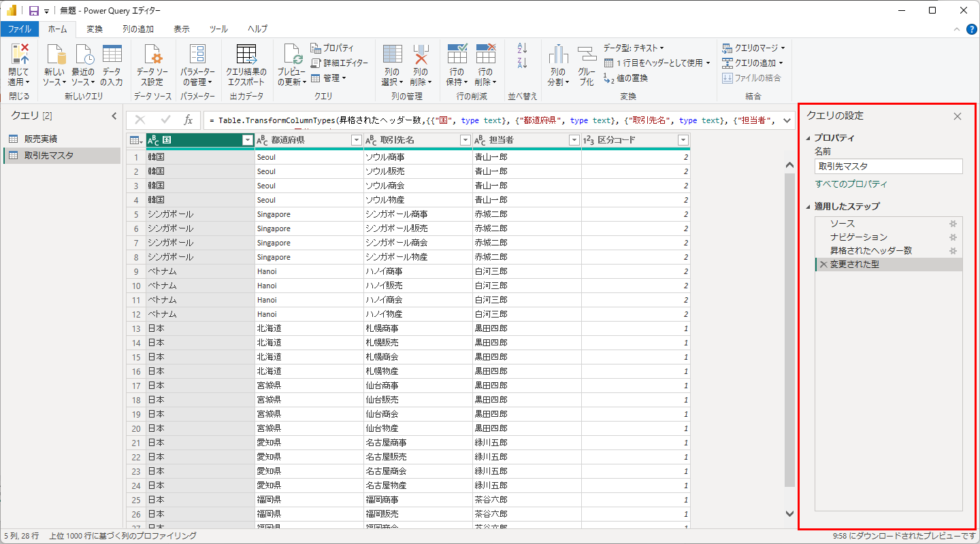
Task: Open 最近のソース (Recent Sources)
Action: click(84, 65)
